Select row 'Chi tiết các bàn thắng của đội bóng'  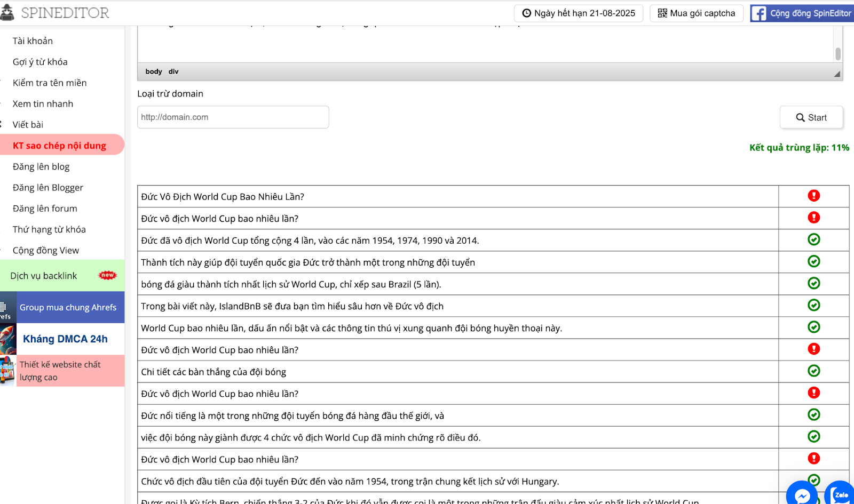[457, 372]
